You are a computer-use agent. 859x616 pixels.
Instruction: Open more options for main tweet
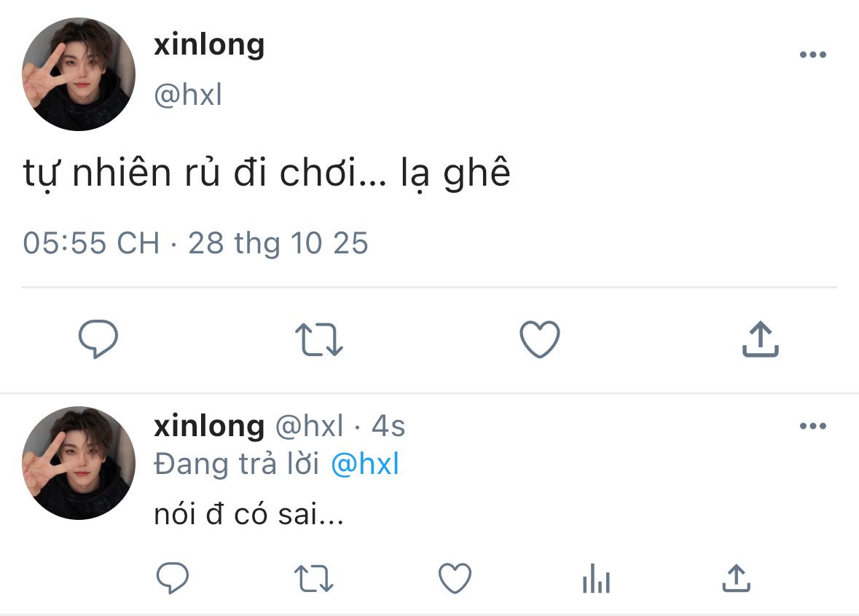pos(812,55)
